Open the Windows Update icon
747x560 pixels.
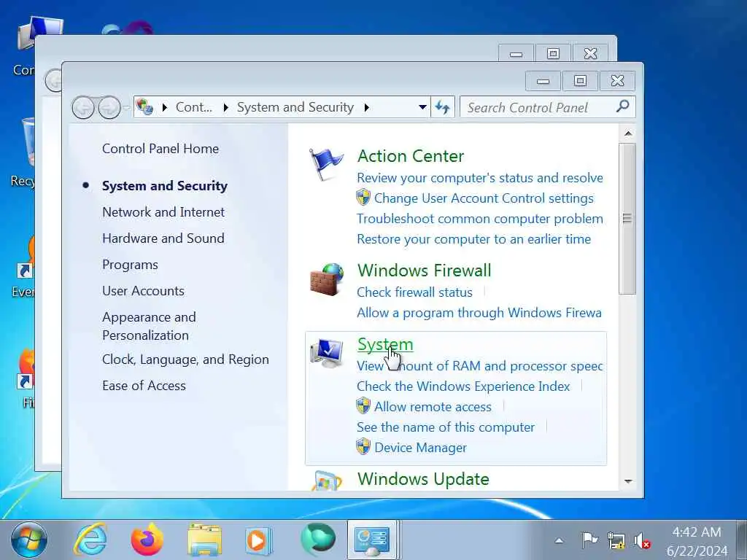click(326, 480)
